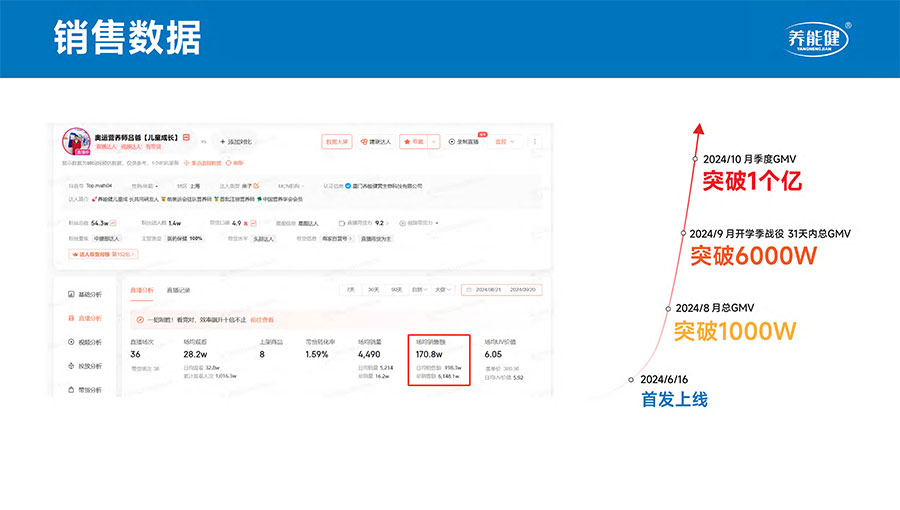Select the 90天 time range option
The height and width of the screenshot is (510, 900).
point(397,289)
